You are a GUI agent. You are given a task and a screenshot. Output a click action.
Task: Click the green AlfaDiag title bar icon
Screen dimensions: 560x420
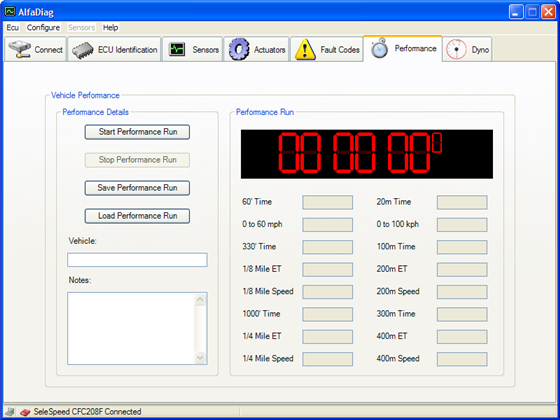pyautogui.click(x=10, y=11)
